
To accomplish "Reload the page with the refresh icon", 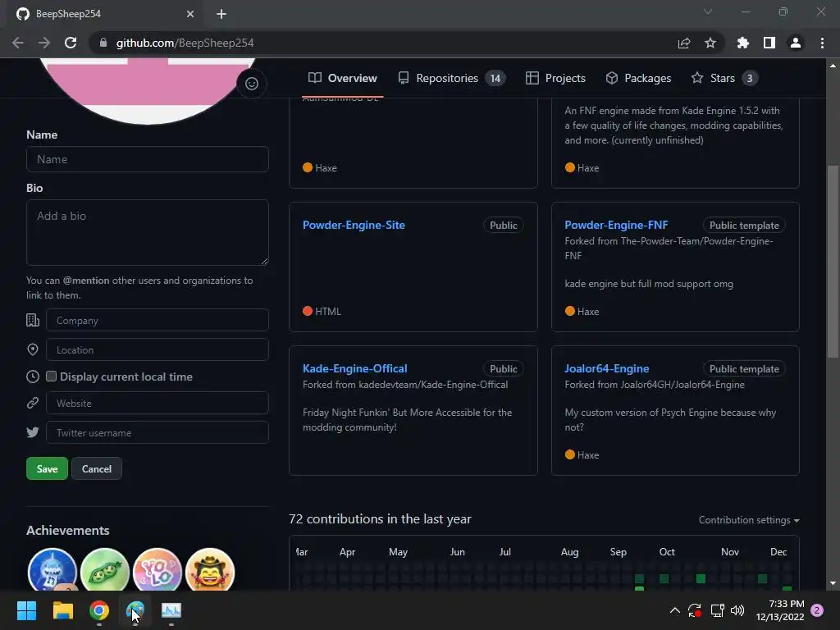I will click(71, 43).
